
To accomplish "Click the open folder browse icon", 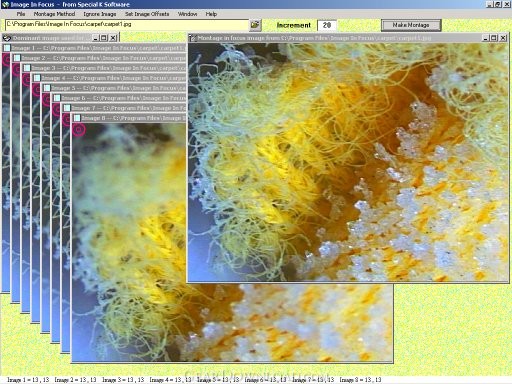I will (255, 25).
